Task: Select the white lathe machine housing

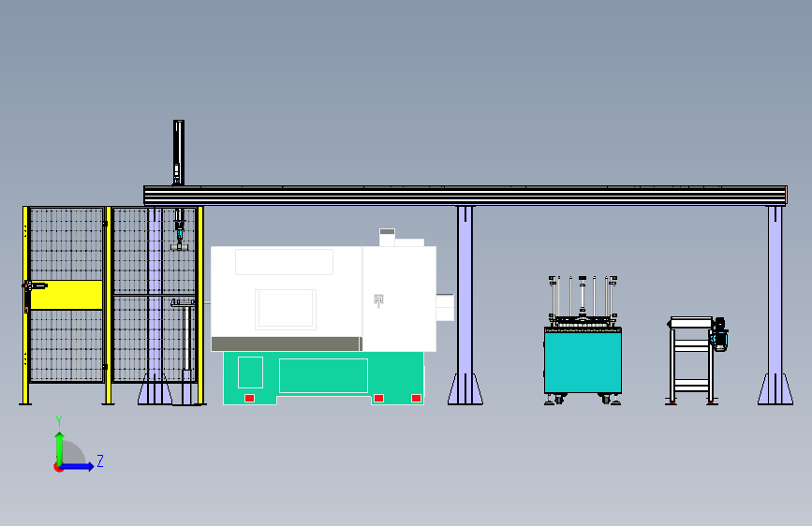Action: [x=324, y=299]
